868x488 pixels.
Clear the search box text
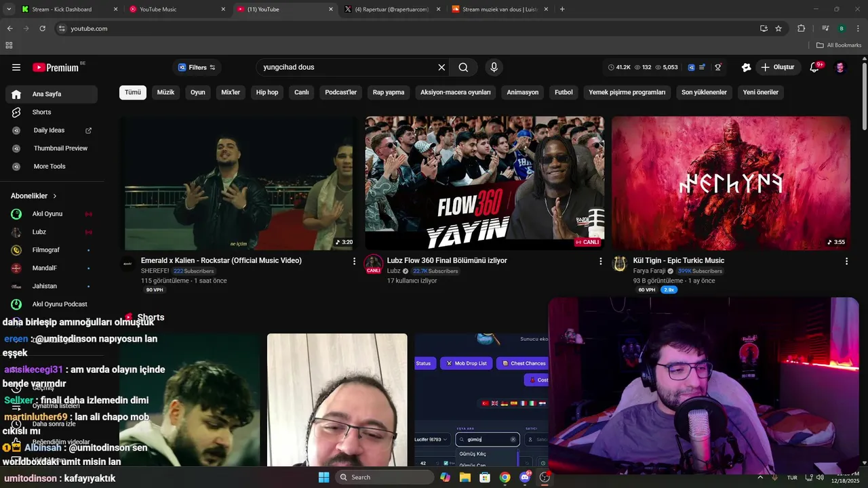coord(441,67)
